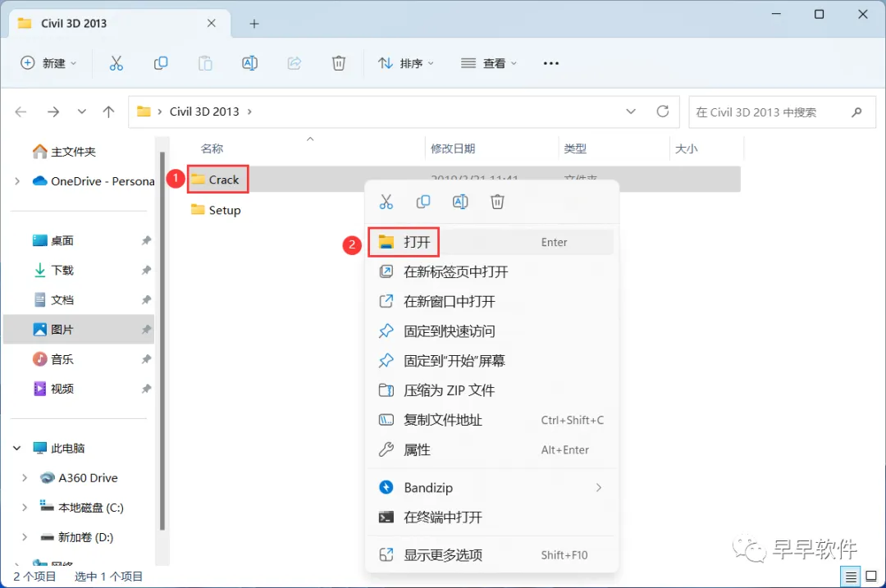Choose 显示更多选项

(491, 555)
